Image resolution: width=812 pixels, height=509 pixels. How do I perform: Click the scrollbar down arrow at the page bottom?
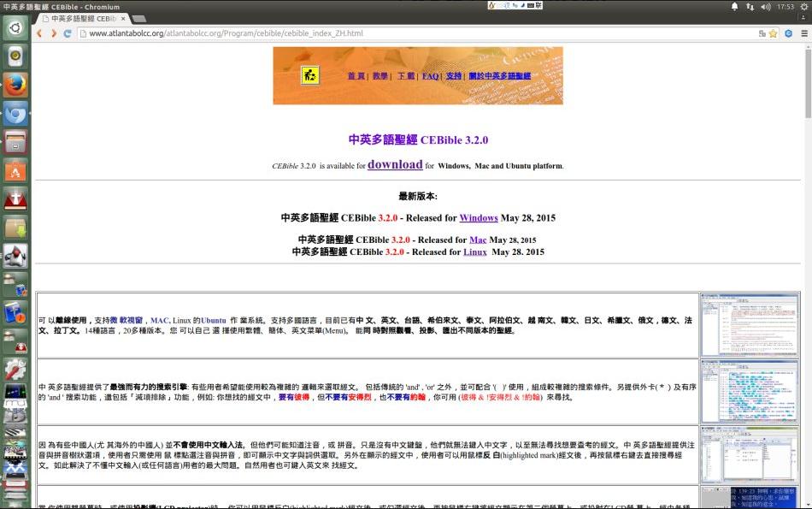(x=808, y=505)
